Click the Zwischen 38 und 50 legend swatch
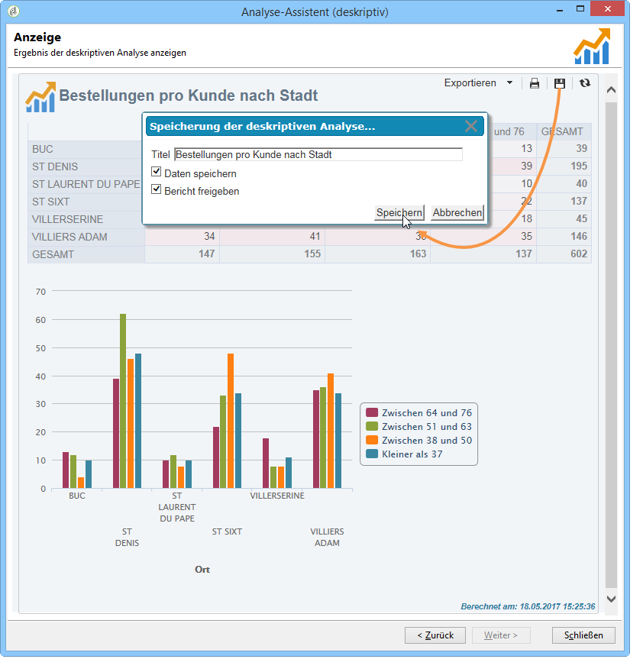Viewport: 643px width, 672px height. (x=372, y=440)
